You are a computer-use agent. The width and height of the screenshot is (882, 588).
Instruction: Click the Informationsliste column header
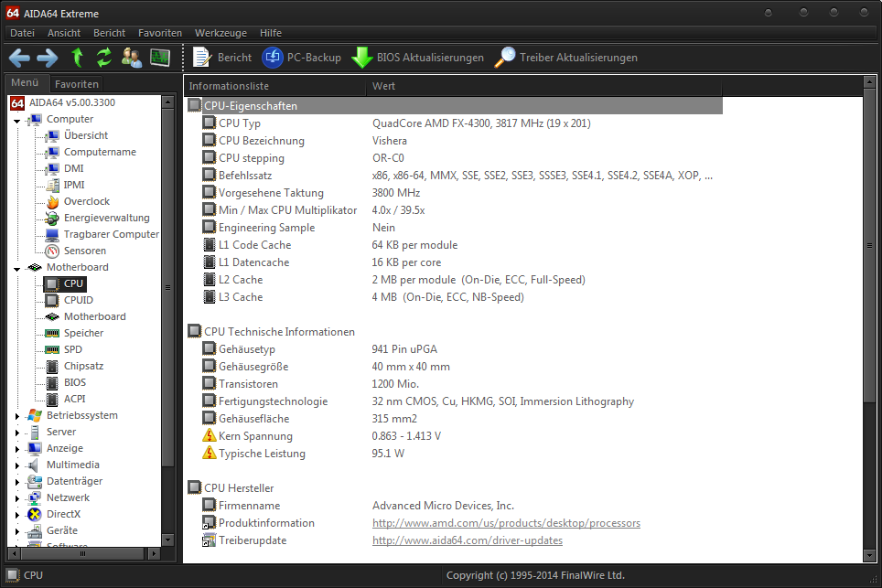pos(275,86)
